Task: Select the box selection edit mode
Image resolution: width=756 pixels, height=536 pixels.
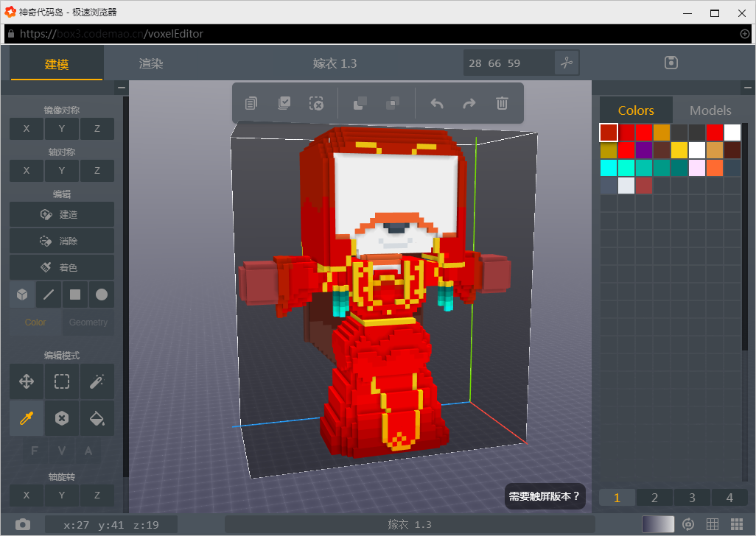Action: [62, 382]
